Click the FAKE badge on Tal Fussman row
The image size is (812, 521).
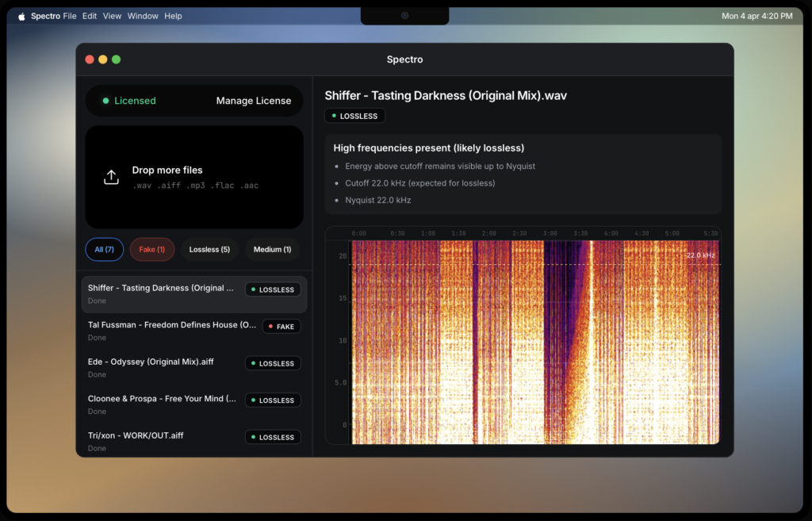[x=282, y=326]
